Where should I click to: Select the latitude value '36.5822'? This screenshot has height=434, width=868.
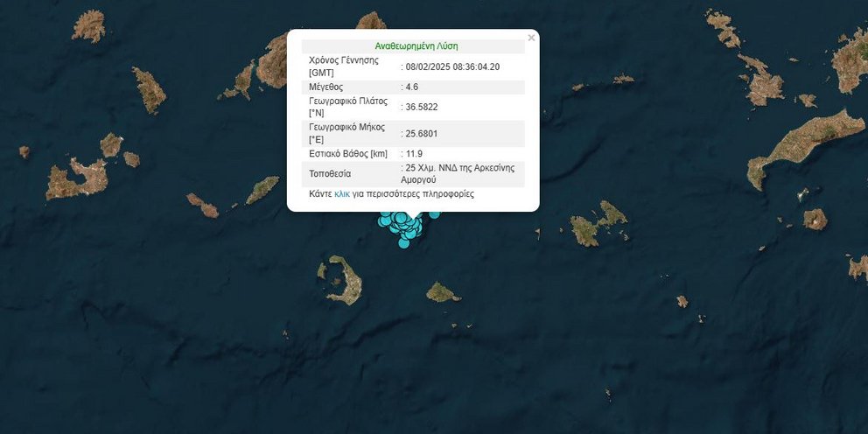coord(421,107)
